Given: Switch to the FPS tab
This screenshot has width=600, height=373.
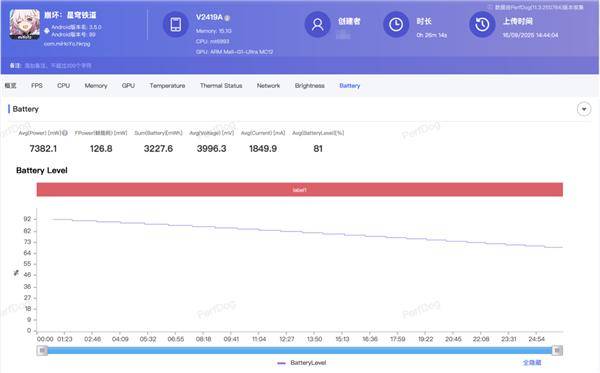Looking at the screenshot, I should tap(37, 86).
